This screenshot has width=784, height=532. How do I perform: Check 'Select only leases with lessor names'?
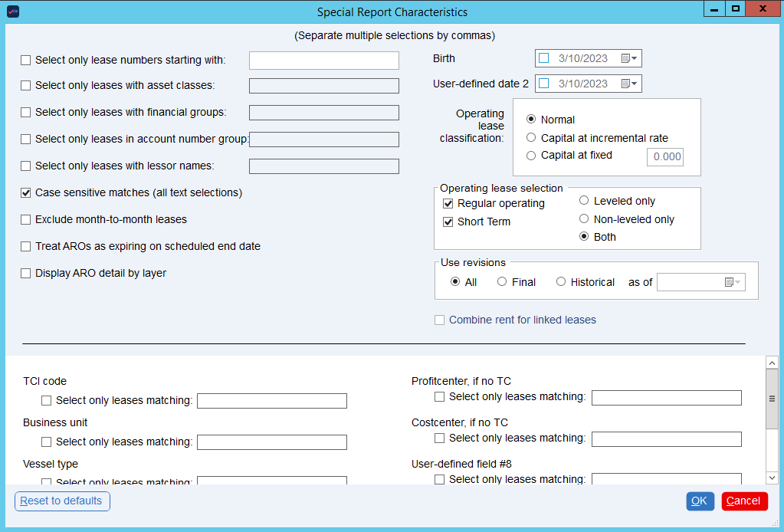25,166
